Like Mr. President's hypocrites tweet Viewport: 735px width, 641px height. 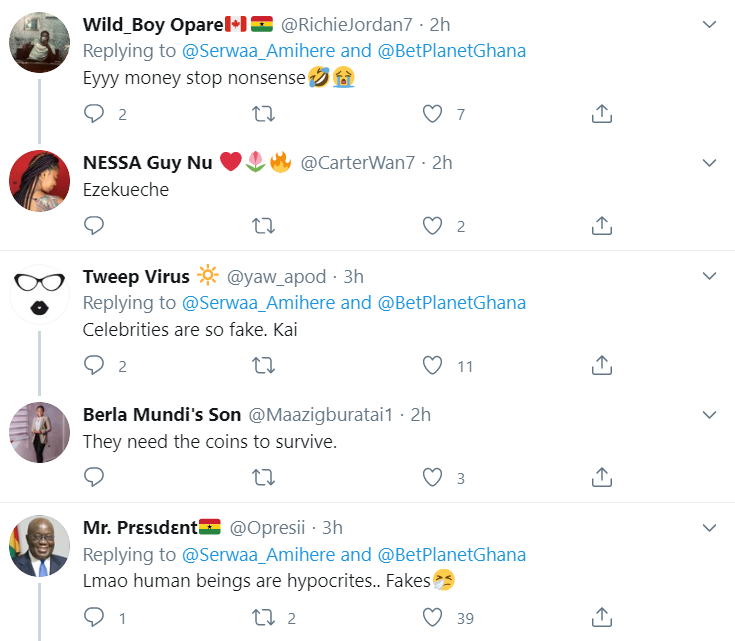point(432,618)
